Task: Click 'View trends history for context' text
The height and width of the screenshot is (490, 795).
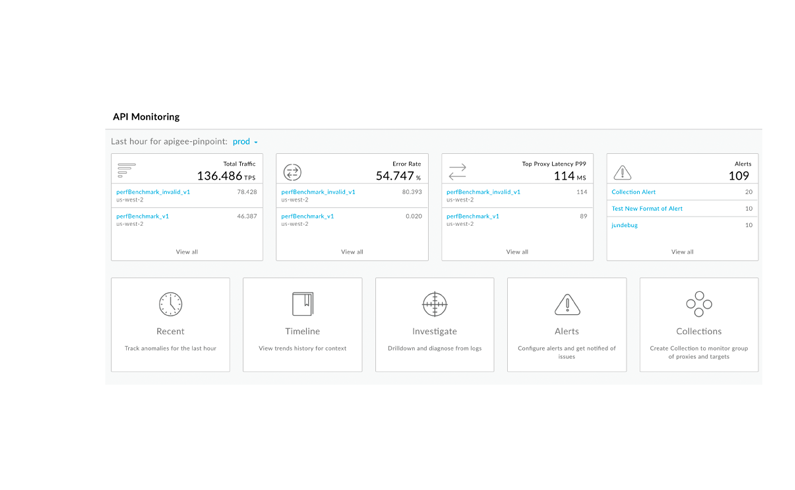Action: [303, 348]
